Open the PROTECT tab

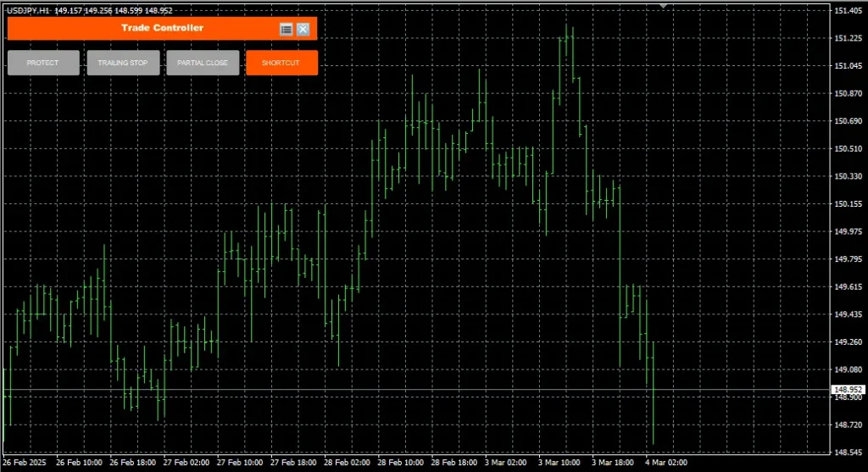tap(43, 63)
